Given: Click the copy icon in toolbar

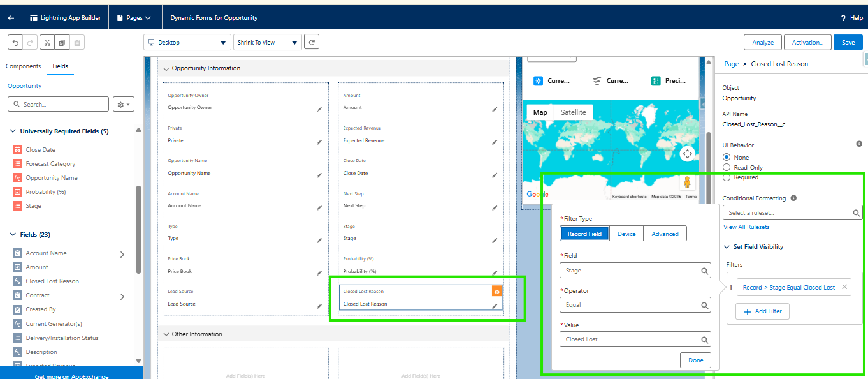Looking at the screenshot, I should coord(62,43).
